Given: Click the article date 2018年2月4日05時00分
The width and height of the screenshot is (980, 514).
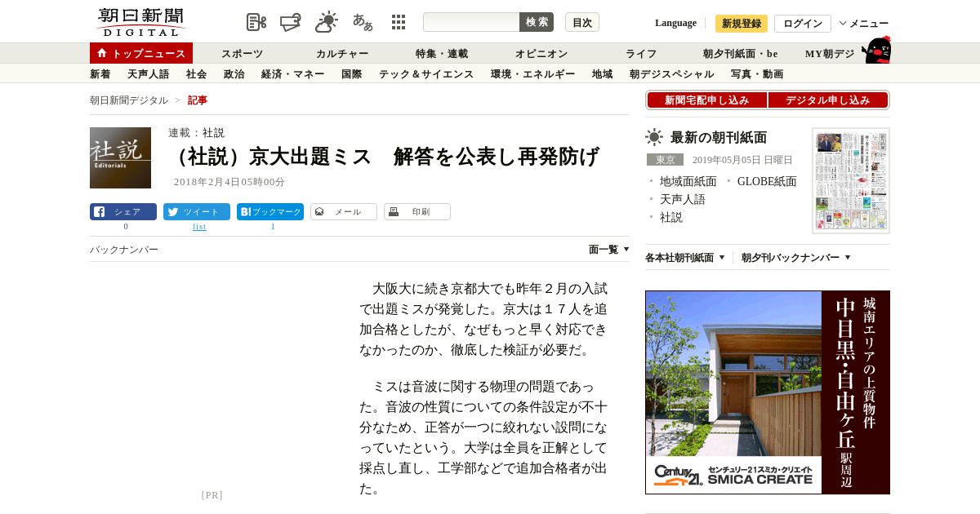Looking at the screenshot, I should tap(229, 182).
